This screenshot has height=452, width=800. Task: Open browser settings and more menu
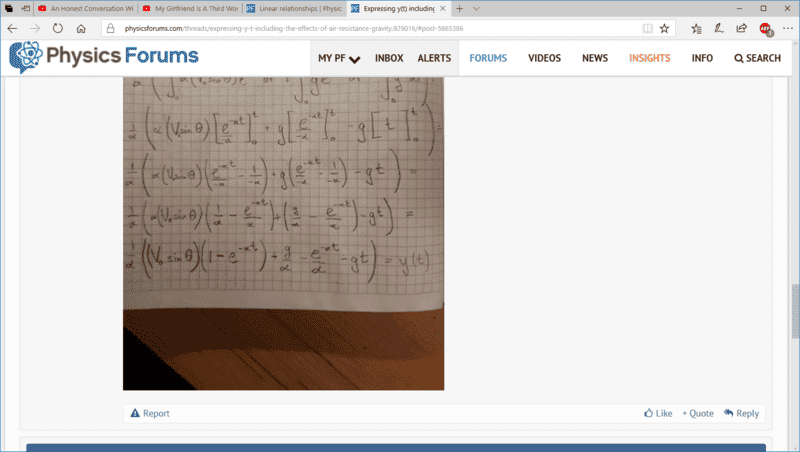click(786, 28)
